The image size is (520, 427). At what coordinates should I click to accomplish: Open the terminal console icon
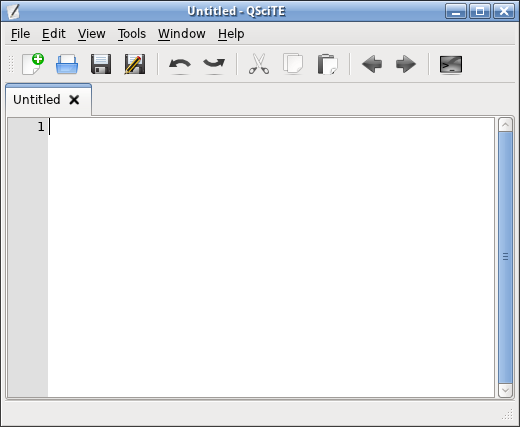click(451, 64)
